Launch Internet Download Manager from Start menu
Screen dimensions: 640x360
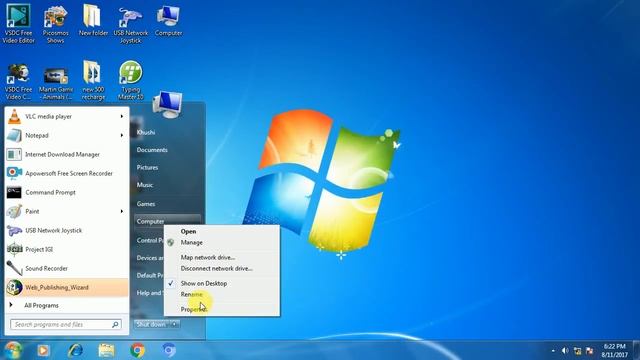click(x=67, y=154)
